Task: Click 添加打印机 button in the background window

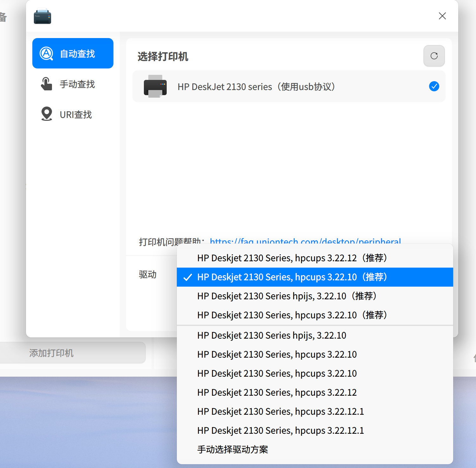Action: tap(73, 353)
